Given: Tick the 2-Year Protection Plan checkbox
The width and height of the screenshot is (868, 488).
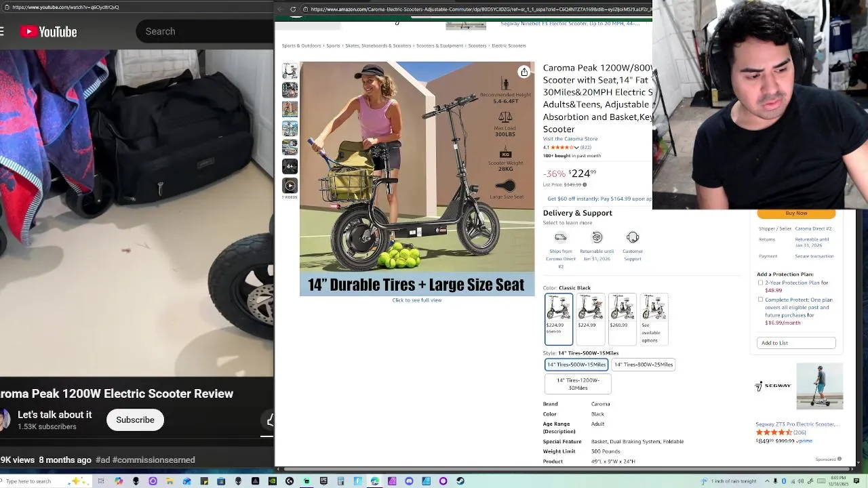Looking at the screenshot, I should (x=760, y=283).
